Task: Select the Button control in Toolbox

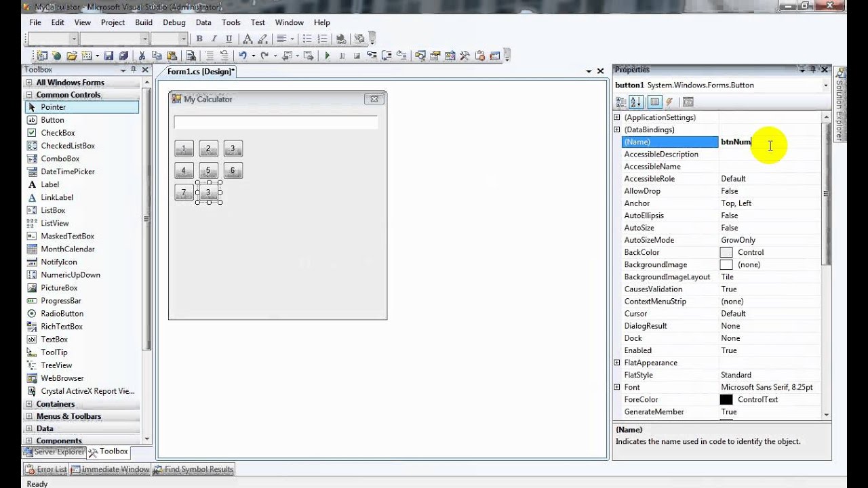Action: pyautogui.click(x=82, y=120)
